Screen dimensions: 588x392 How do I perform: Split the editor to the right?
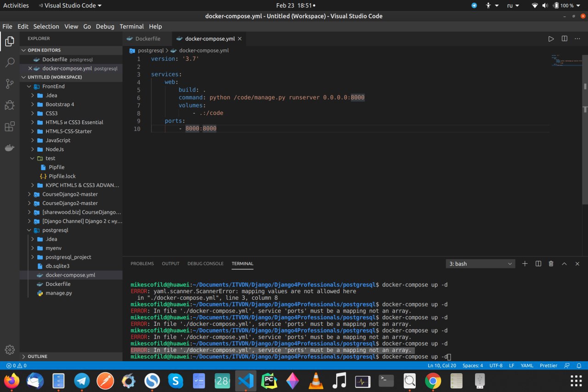[x=565, y=39]
